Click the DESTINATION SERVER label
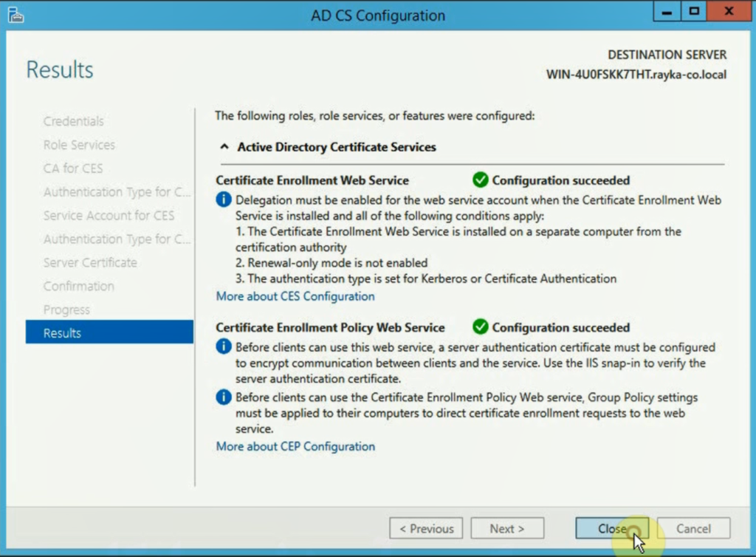Image resolution: width=756 pixels, height=557 pixels. pyautogui.click(x=667, y=55)
